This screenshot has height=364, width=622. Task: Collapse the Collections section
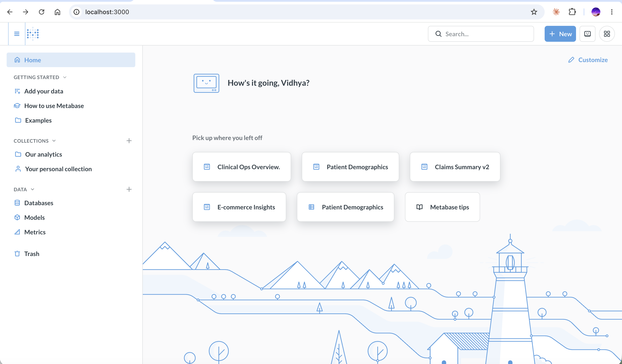[x=35, y=141]
